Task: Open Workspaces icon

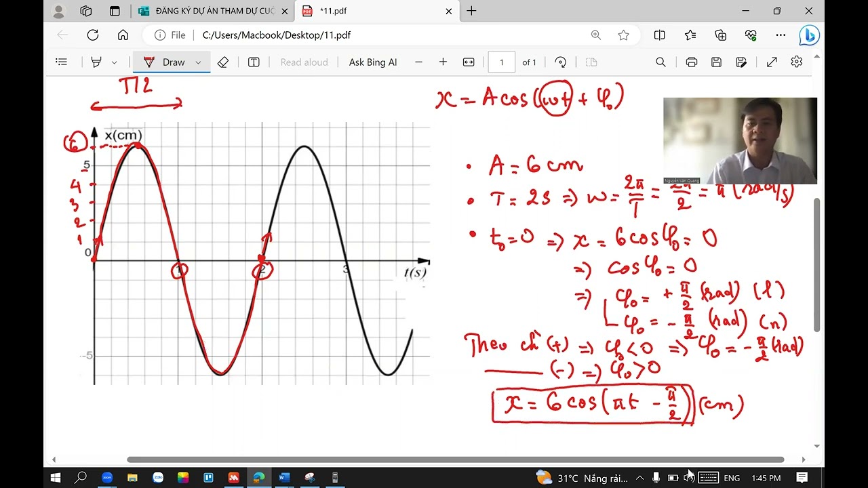Action: click(x=86, y=11)
